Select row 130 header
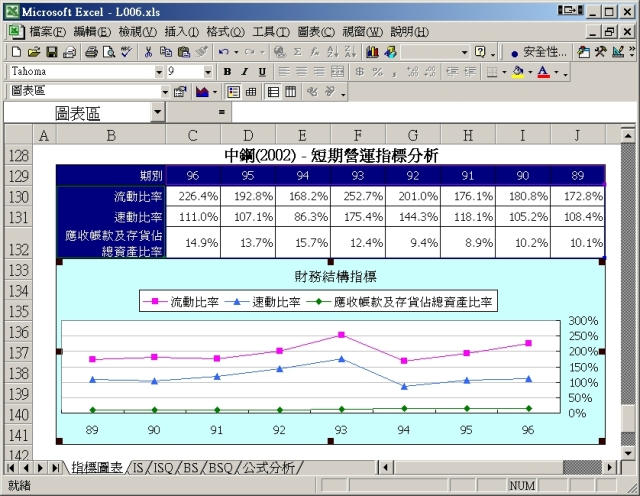Screen dimensions: 640x496 pos(18,197)
